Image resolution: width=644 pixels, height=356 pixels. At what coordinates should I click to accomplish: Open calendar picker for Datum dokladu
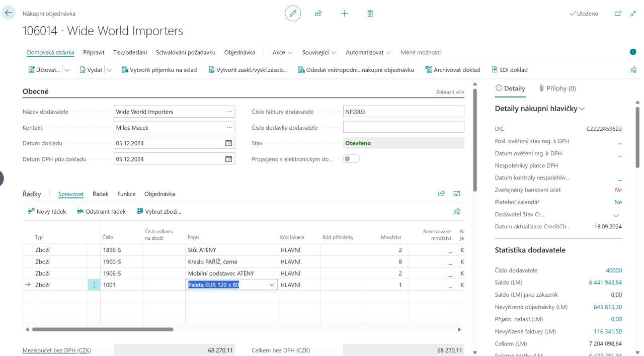[229, 143]
